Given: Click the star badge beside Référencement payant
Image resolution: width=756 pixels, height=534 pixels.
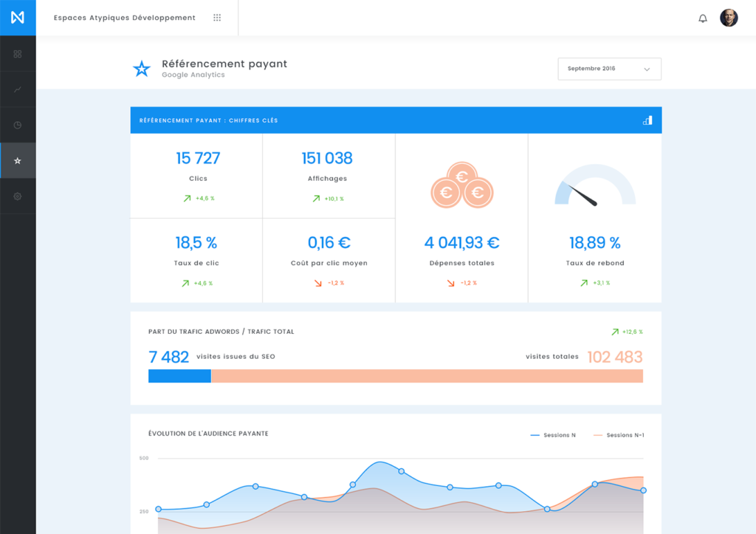Looking at the screenshot, I should click(x=141, y=69).
